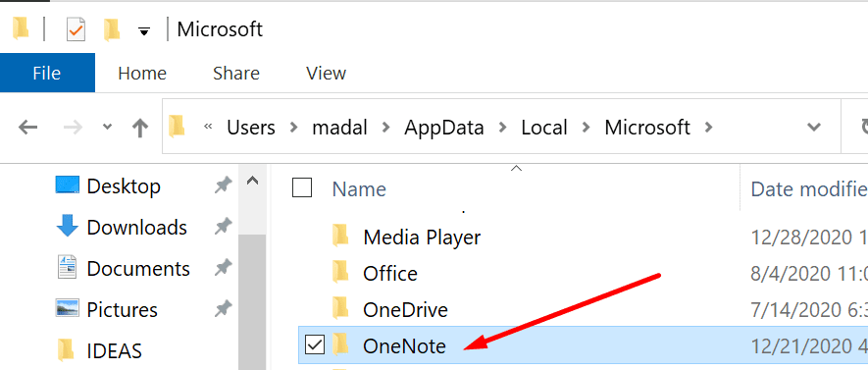Sort by Date modified column header
The height and width of the screenshot is (370, 868).
[809, 189]
